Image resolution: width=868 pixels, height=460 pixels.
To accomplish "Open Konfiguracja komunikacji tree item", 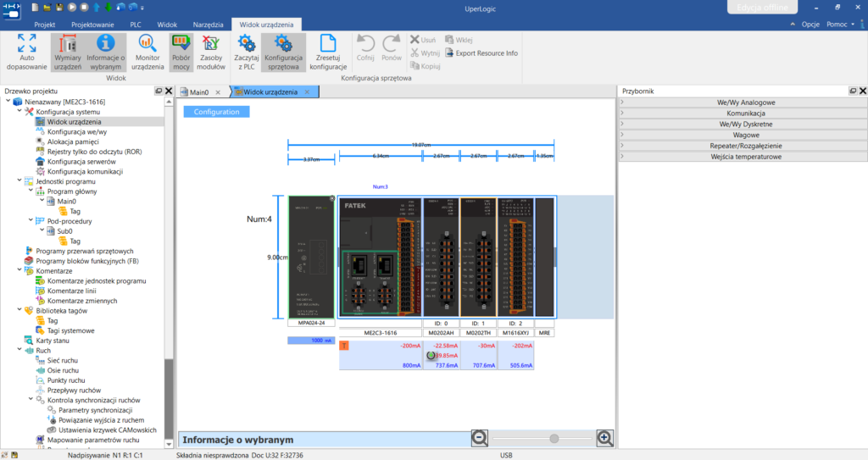I will (x=85, y=172).
